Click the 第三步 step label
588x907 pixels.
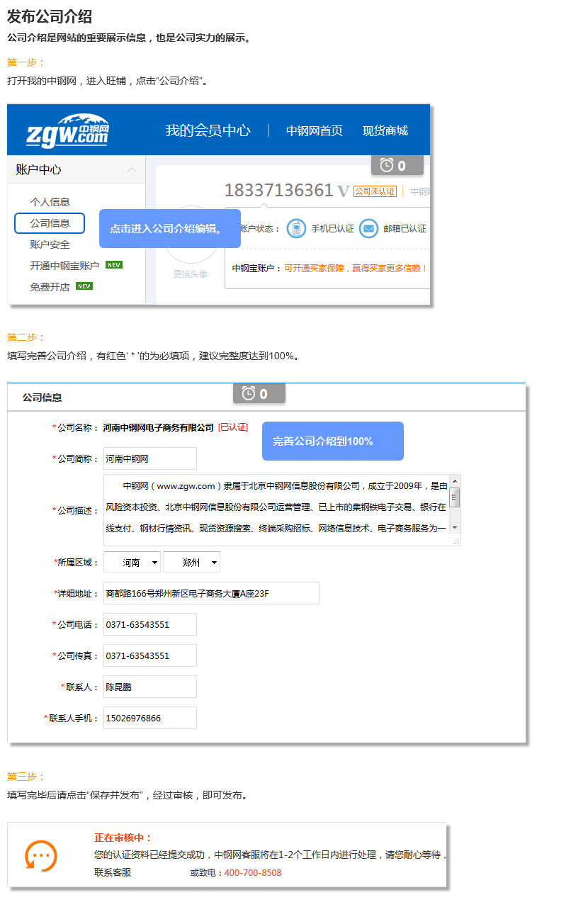pos(26,777)
